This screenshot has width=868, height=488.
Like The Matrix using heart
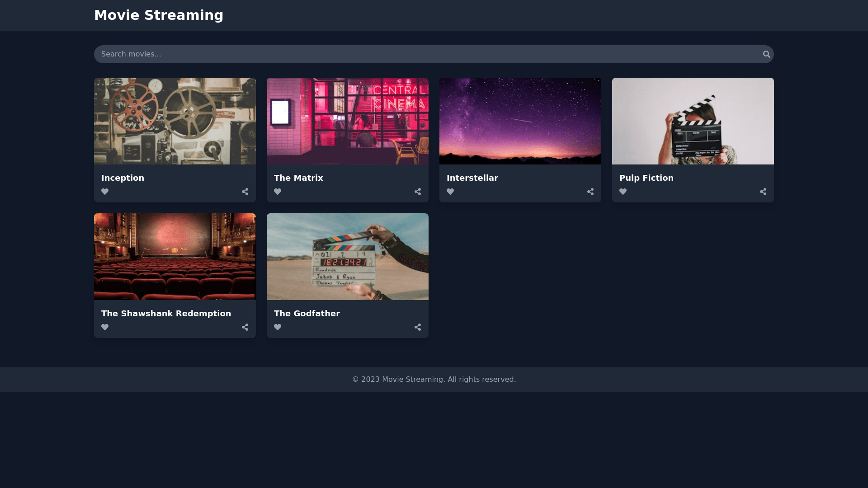point(278,192)
